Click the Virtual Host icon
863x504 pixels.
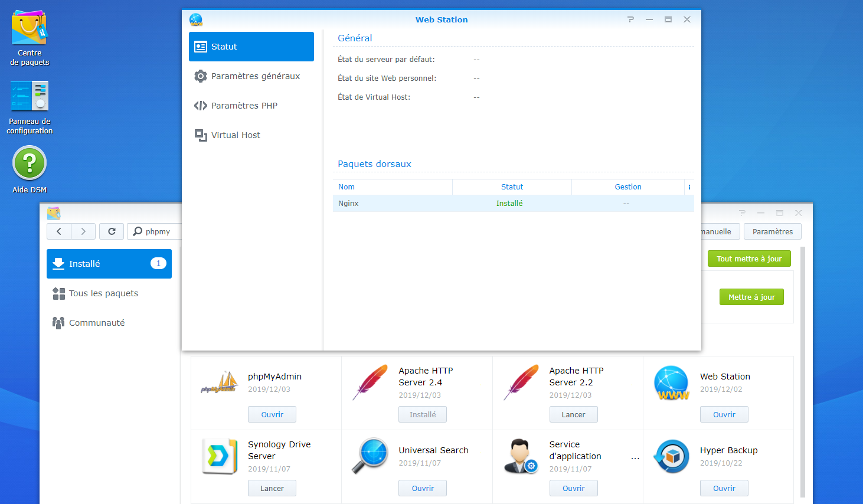pyautogui.click(x=201, y=135)
